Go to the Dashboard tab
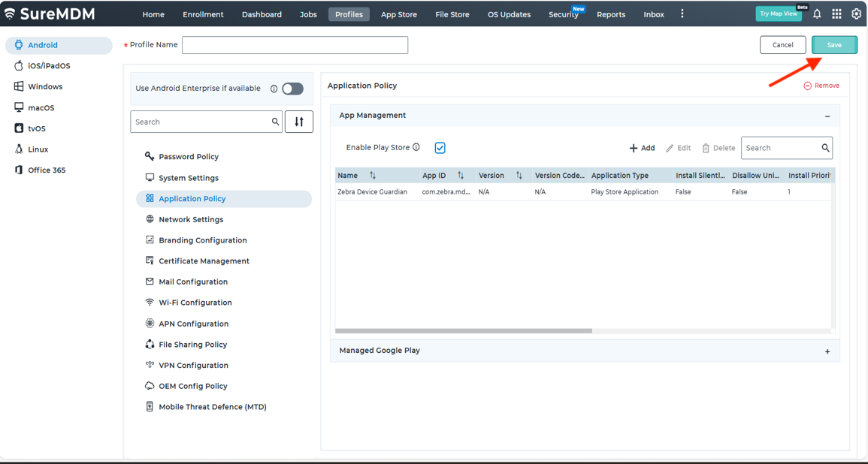Screen dimensions: 868x464 tap(262, 14)
